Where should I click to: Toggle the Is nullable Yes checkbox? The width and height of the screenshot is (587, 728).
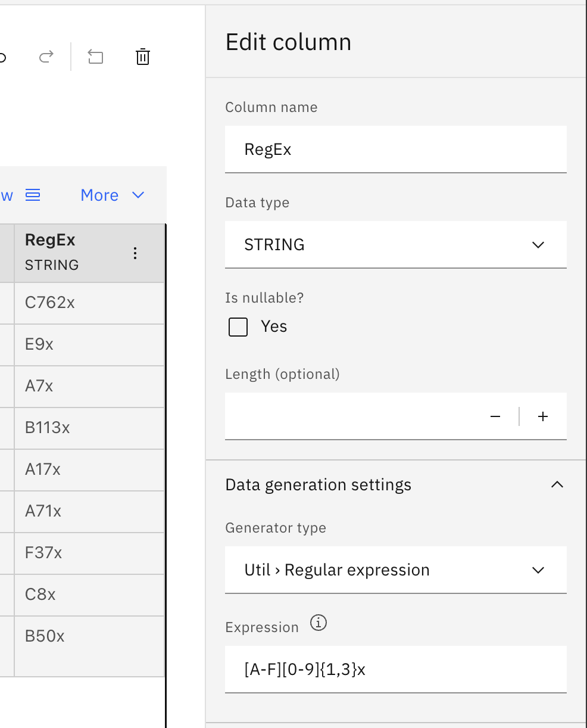[x=238, y=327]
